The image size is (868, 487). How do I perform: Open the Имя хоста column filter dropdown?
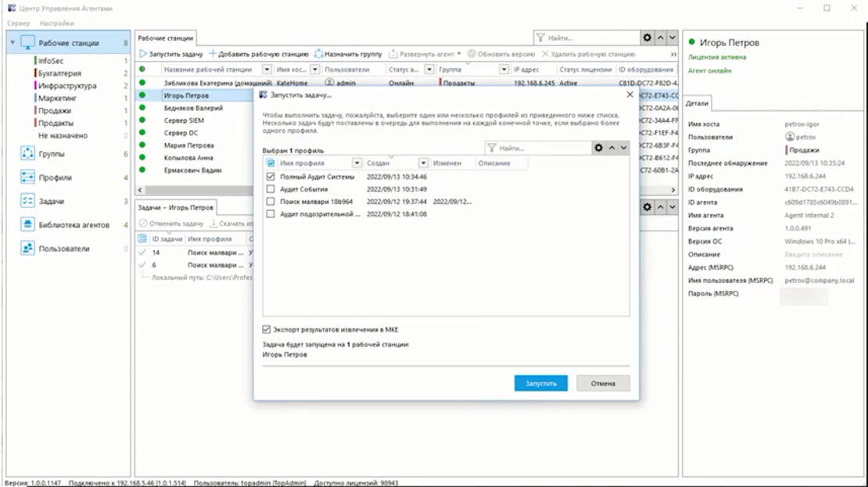click(314, 69)
